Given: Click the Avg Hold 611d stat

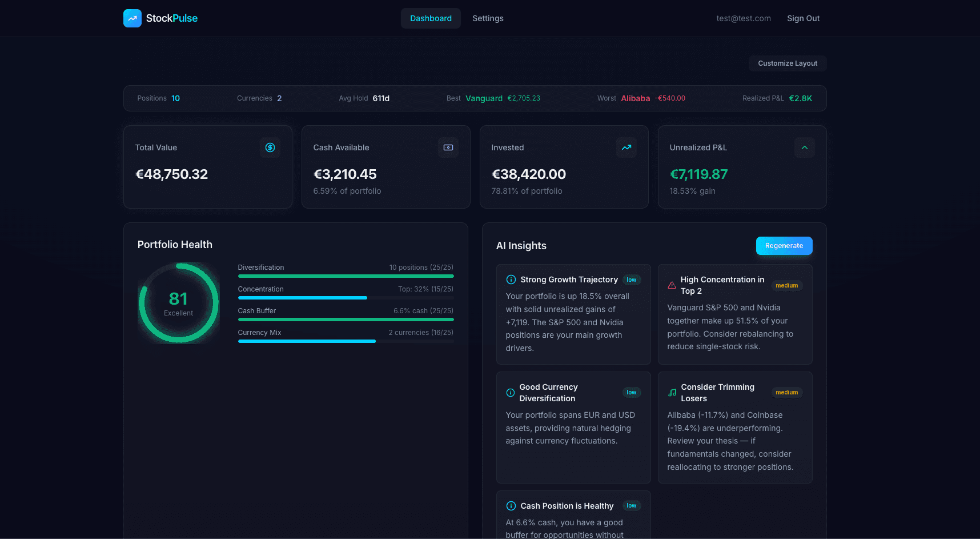Looking at the screenshot, I should pyautogui.click(x=364, y=98).
